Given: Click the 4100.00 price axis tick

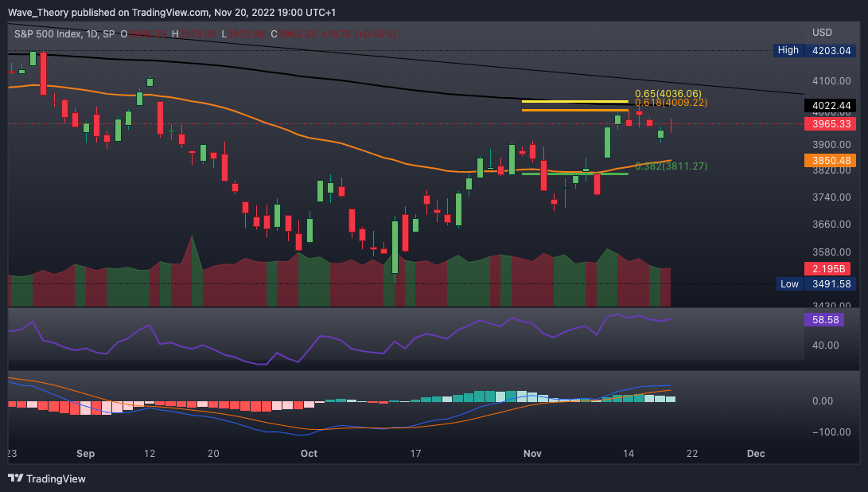Looking at the screenshot, I should tap(831, 81).
